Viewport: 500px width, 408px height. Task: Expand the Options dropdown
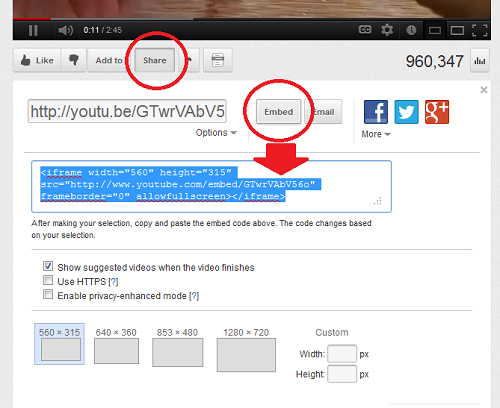pos(216,133)
